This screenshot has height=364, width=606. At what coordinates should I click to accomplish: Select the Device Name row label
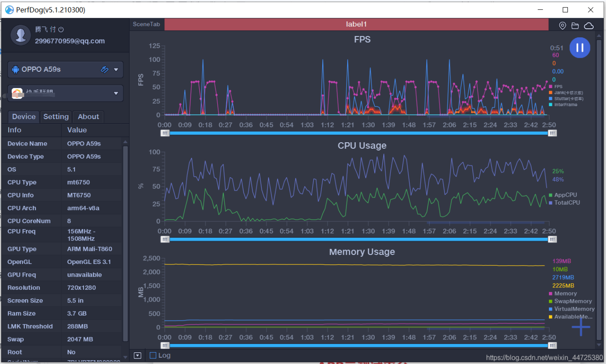pyautogui.click(x=27, y=143)
